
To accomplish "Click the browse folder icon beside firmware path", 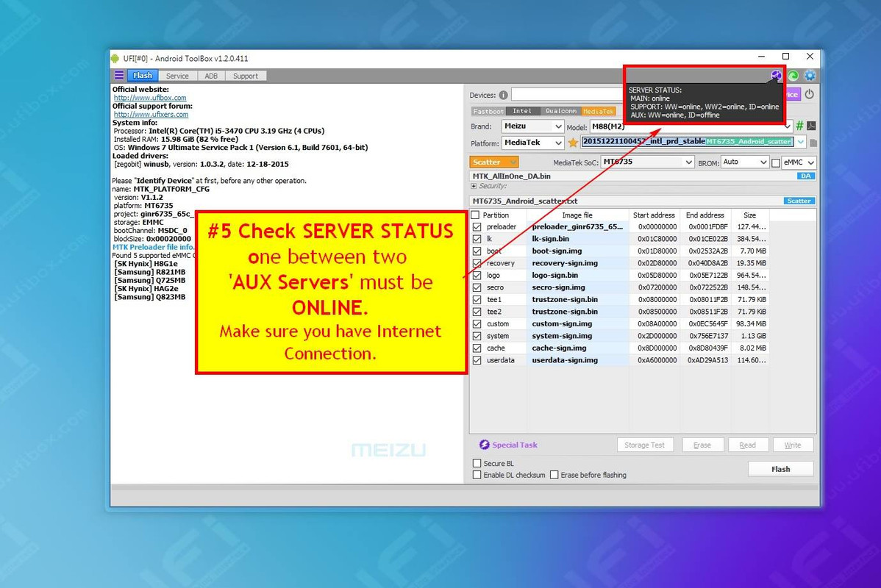I will tap(813, 143).
